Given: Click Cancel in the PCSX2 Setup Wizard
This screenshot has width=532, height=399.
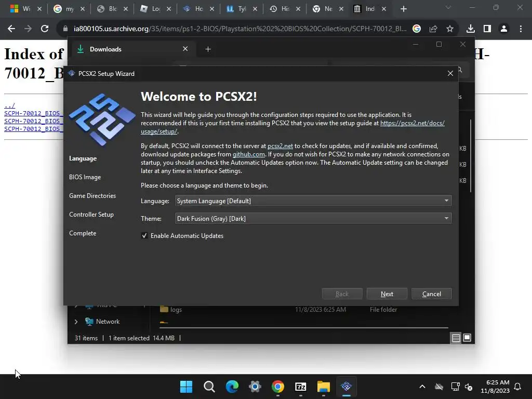Looking at the screenshot, I should tap(432, 294).
